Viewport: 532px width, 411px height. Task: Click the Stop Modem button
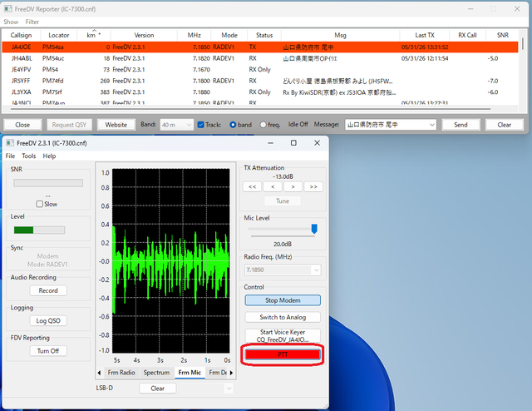(283, 300)
